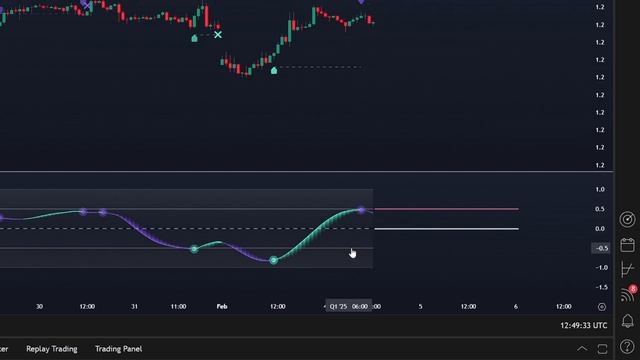
Task: Click the -0.5 highlighted scale label
Action: 601,248
